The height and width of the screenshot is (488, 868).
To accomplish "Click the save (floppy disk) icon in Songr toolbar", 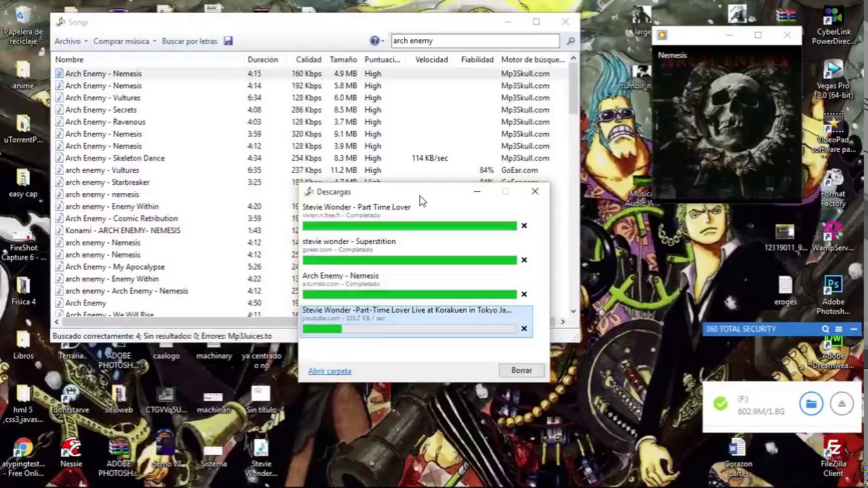I will 229,41.
